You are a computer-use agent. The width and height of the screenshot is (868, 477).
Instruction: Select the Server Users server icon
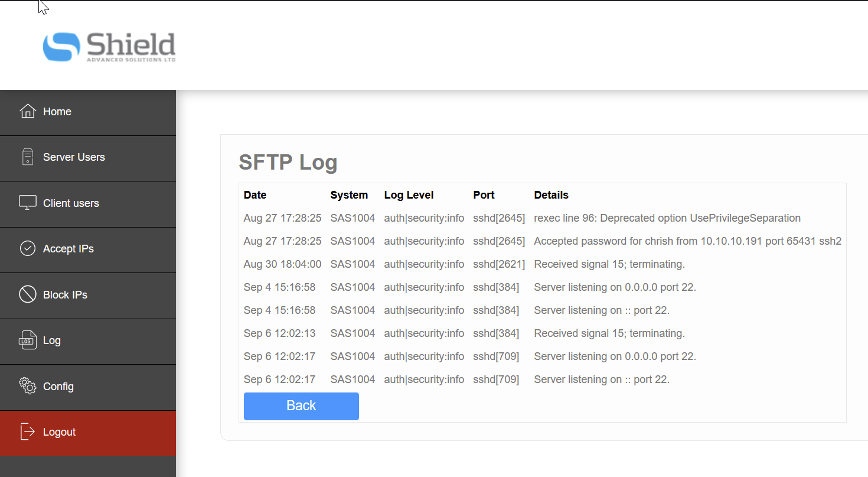(28, 157)
